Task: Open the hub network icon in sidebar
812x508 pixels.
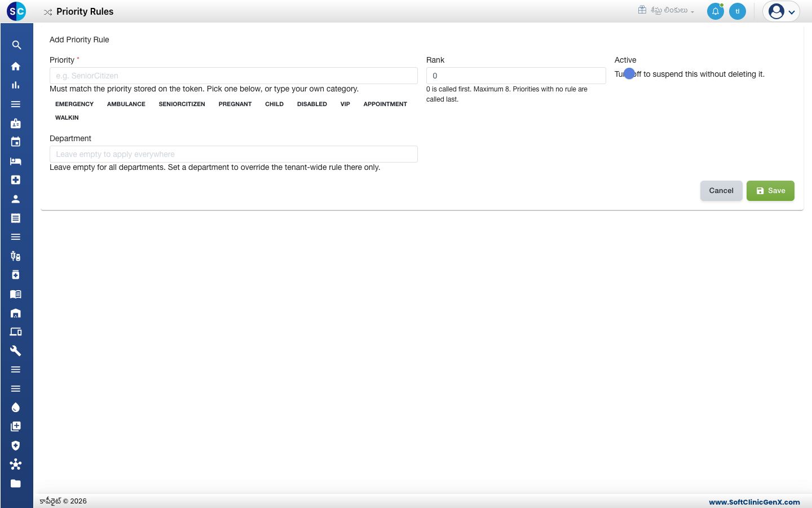Action: [x=16, y=465]
